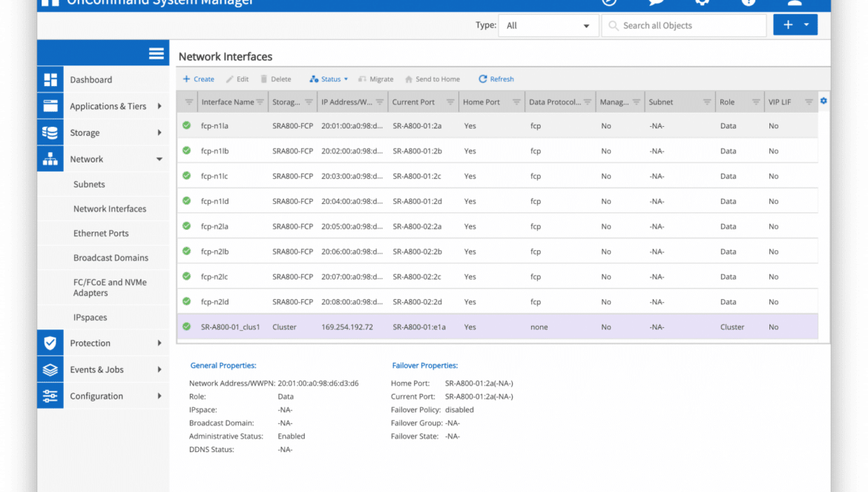868x492 pixels.
Task: Open FC/FCoE and NVMe Adapters
Action: 110,287
